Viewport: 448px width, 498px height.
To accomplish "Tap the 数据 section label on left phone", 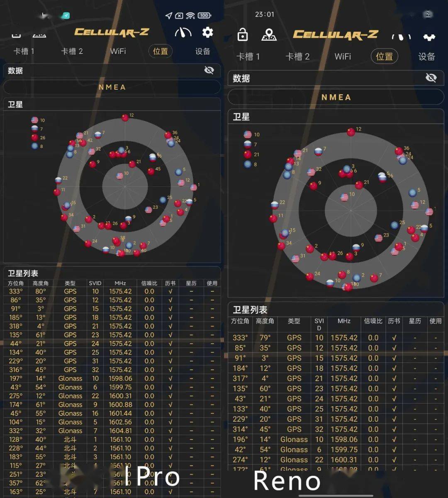I will click(15, 71).
